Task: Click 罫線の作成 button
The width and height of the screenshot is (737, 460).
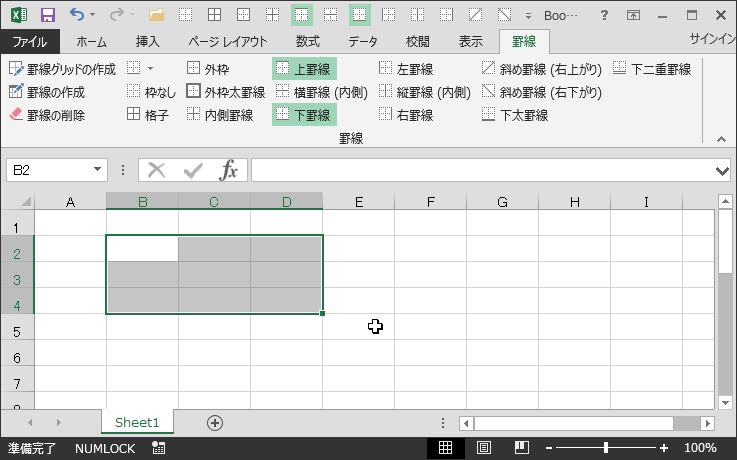Action: click(x=47, y=92)
